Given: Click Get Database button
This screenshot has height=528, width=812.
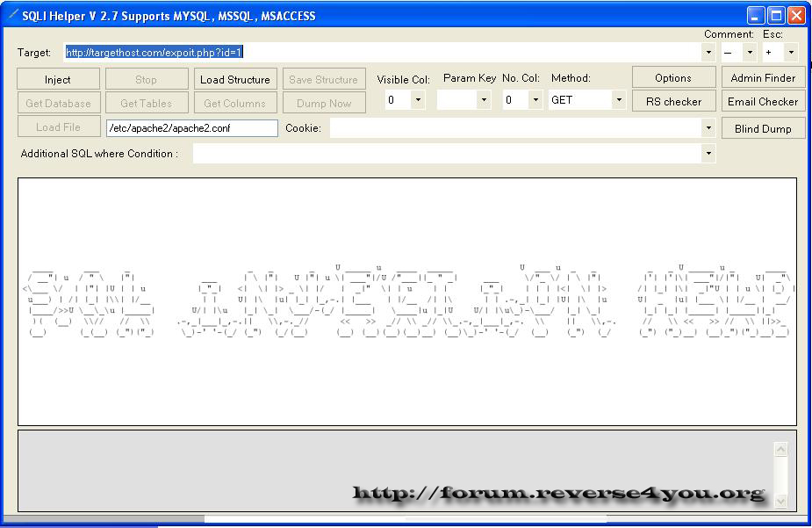Looking at the screenshot, I should [x=58, y=103].
